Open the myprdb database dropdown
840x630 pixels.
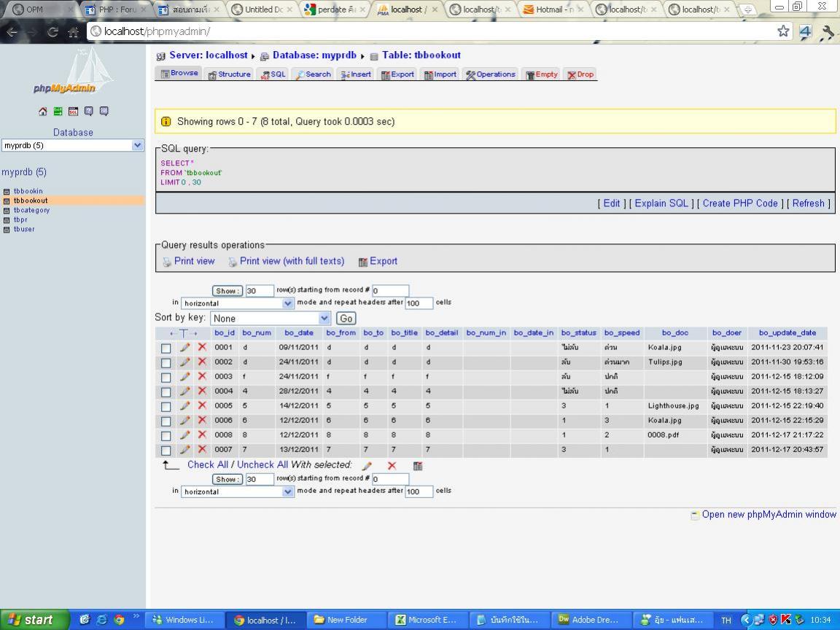tap(73, 145)
